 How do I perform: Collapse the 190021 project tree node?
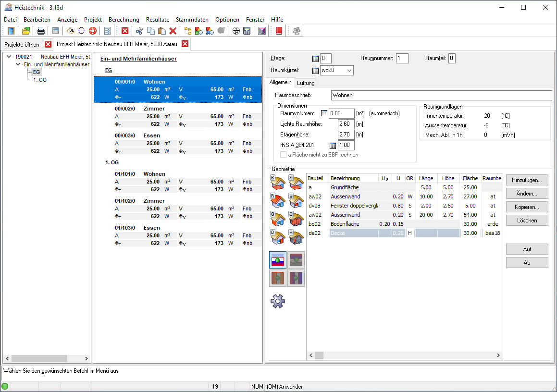[9, 57]
